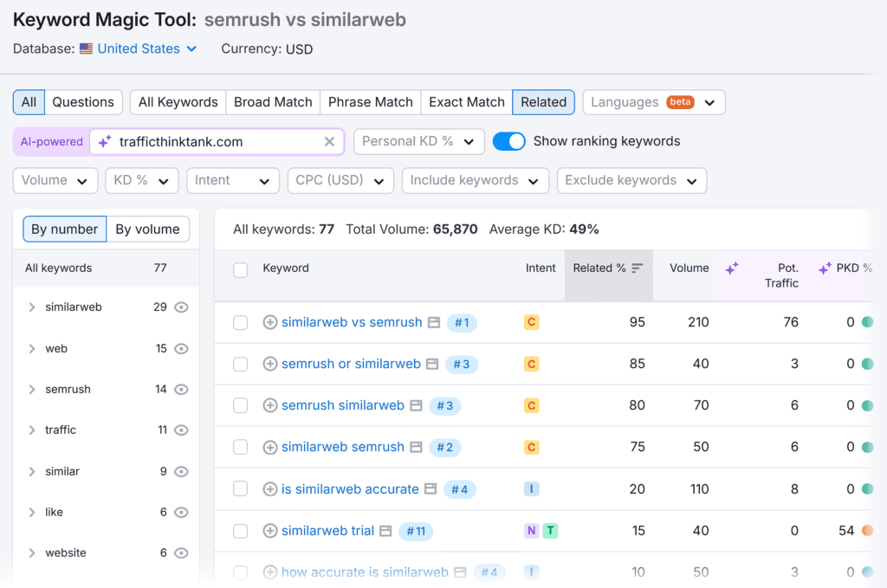Select the checkbox for "is similarweb accurate"
This screenshot has width=887, height=588.
240,489
